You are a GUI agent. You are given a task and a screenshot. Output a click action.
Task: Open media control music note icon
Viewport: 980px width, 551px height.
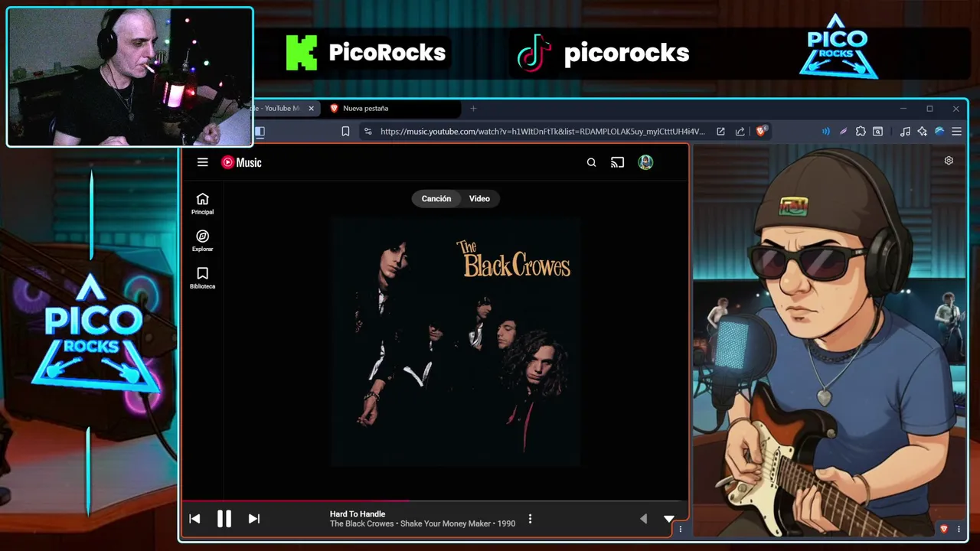pos(905,132)
